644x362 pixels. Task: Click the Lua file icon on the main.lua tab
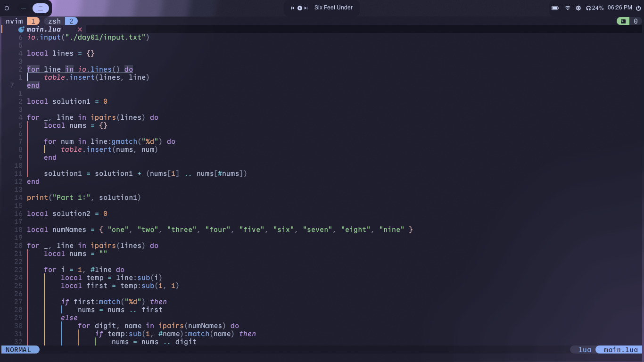point(21,29)
